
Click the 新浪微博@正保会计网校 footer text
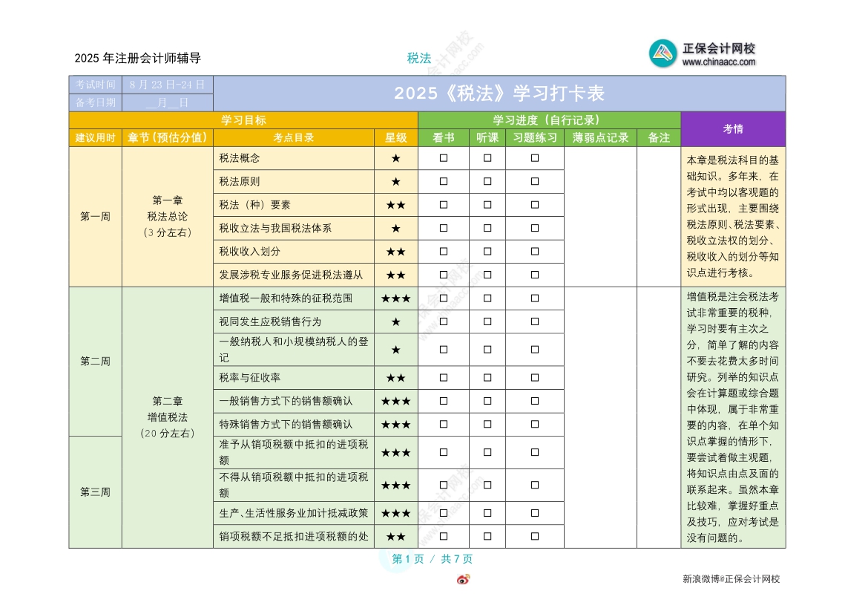tap(731, 579)
